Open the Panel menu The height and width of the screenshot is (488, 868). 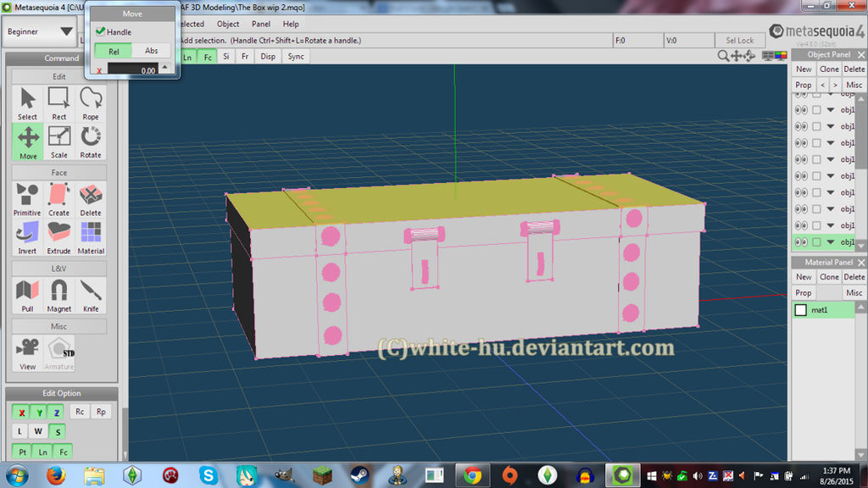[x=259, y=24]
